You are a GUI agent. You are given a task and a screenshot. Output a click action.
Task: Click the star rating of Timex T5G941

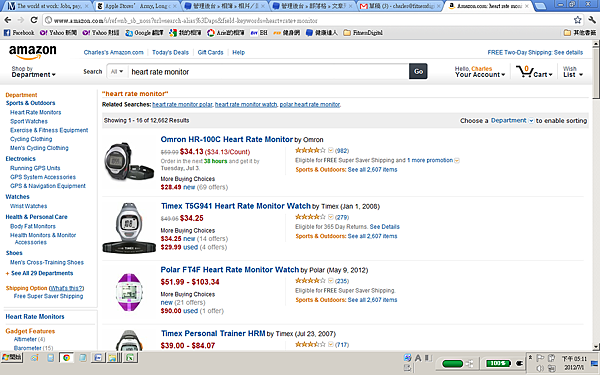click(x=310, y=217)
